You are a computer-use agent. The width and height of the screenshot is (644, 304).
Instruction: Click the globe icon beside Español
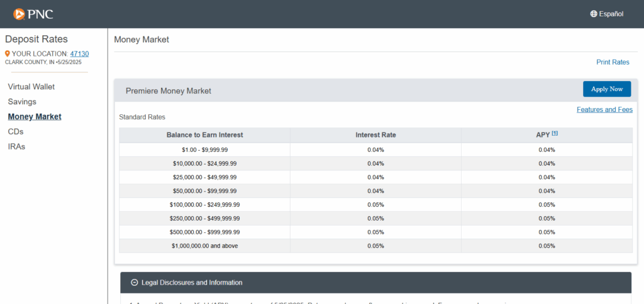(x=594, y=14)
